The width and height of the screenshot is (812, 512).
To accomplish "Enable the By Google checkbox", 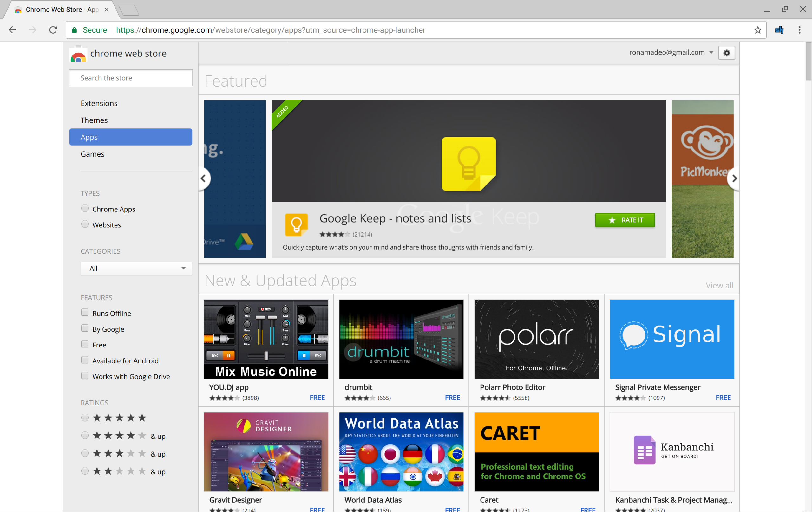I will [x=84, y=328].
